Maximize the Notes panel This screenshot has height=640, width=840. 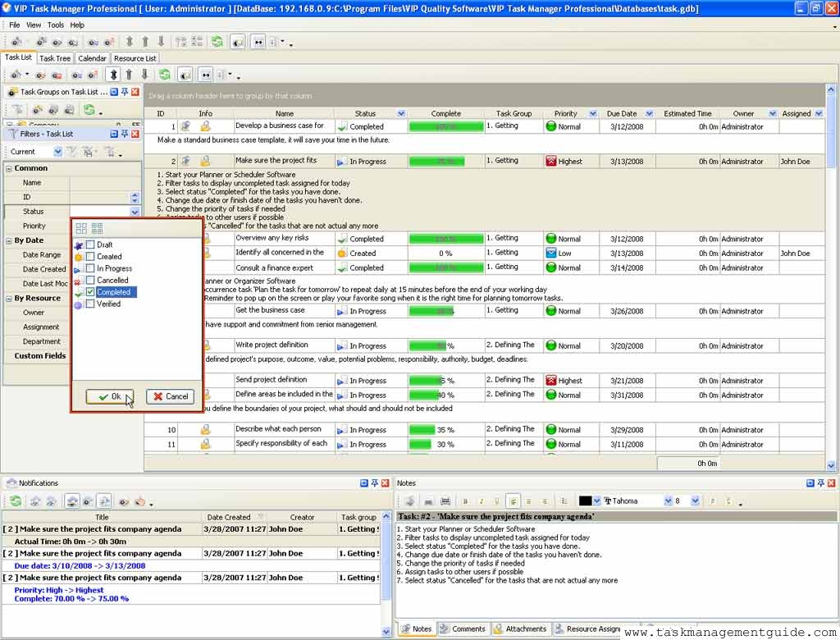click(x=810, y=483)
